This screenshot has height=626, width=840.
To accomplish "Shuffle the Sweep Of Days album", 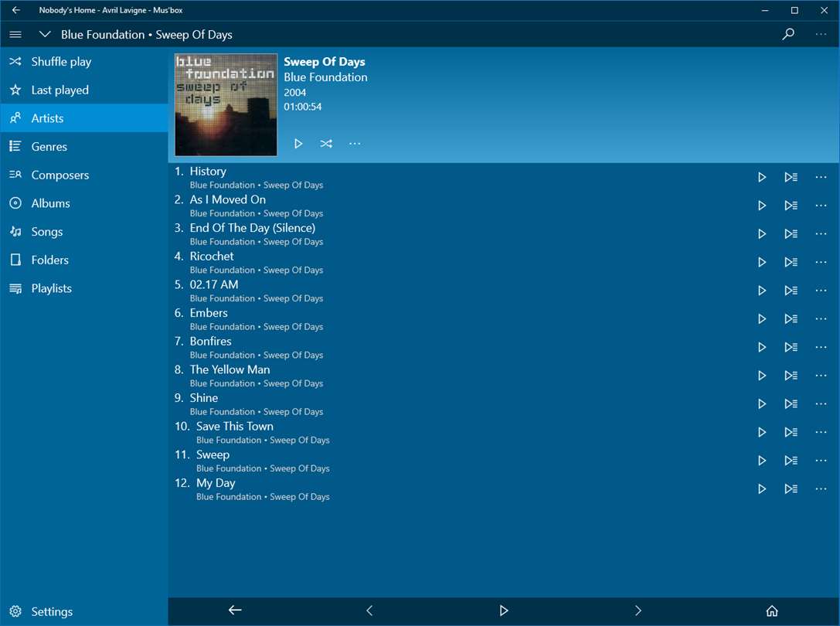I will 326,144.
